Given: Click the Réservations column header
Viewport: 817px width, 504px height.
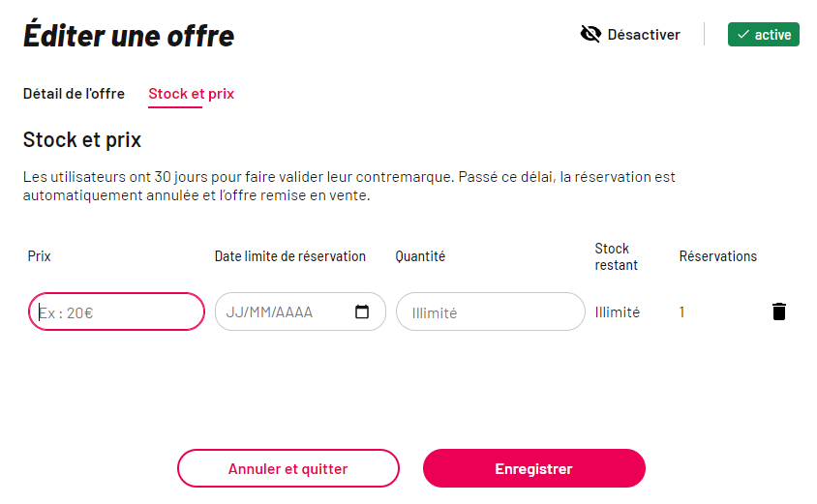Looking at the screenshot, I should pyautogui.click(x=718, y=256).
